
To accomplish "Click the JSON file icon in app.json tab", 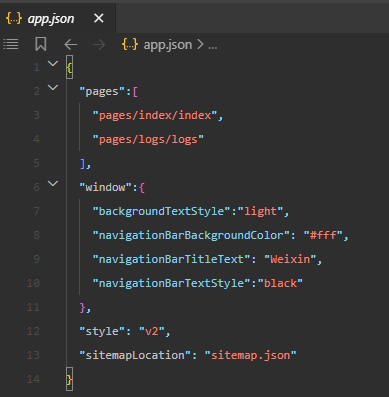I will click(14, 18).
